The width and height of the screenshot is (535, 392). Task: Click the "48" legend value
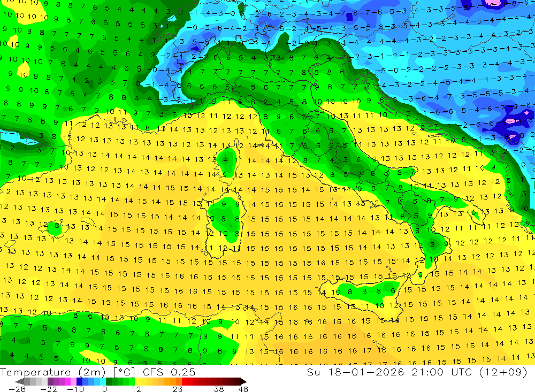(243, 389)
